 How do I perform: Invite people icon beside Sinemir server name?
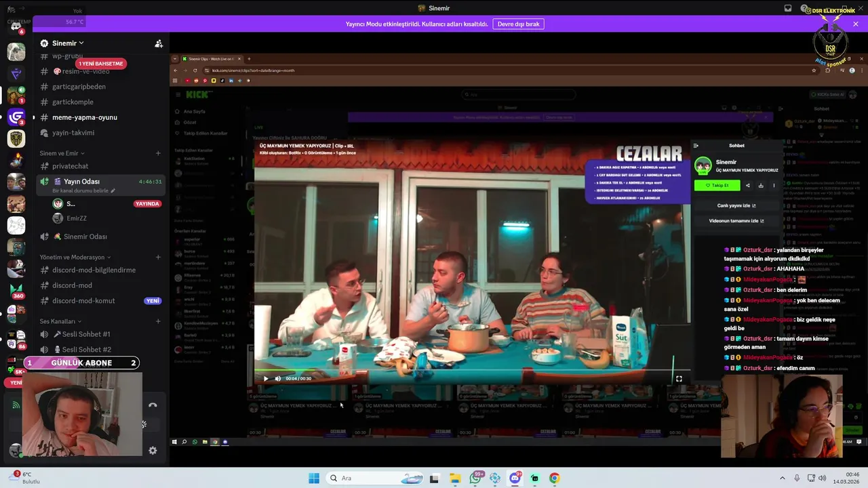coord(159,43)
